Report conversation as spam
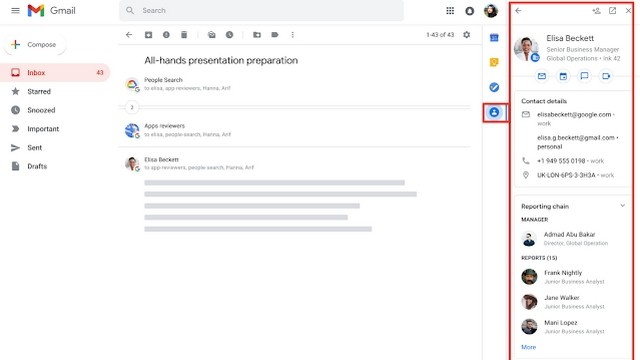Image resolution: width=640 pixels, height=360 pixels. (x=166, y=35)
